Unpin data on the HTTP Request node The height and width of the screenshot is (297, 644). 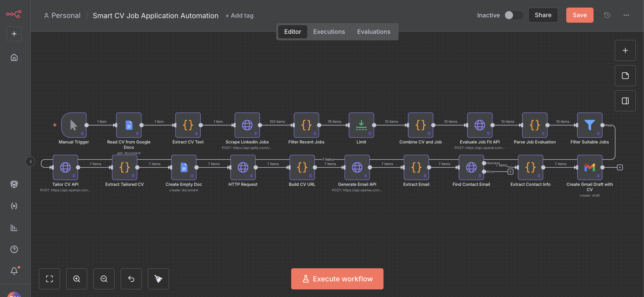(x=252, y=176)
